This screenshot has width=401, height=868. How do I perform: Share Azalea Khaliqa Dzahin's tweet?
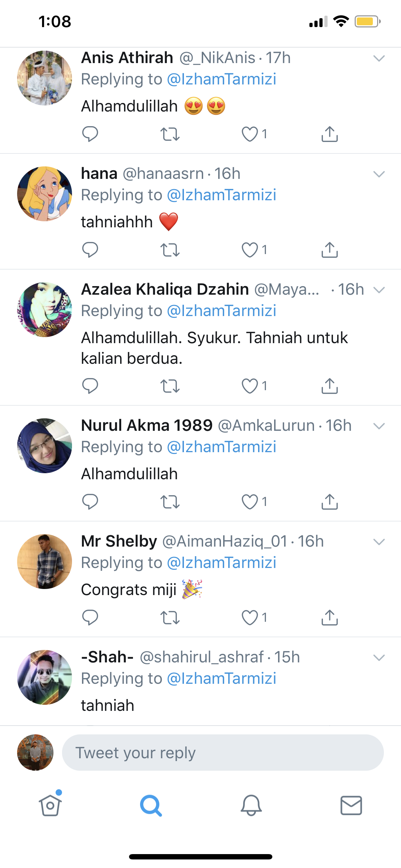pos(329,386)
